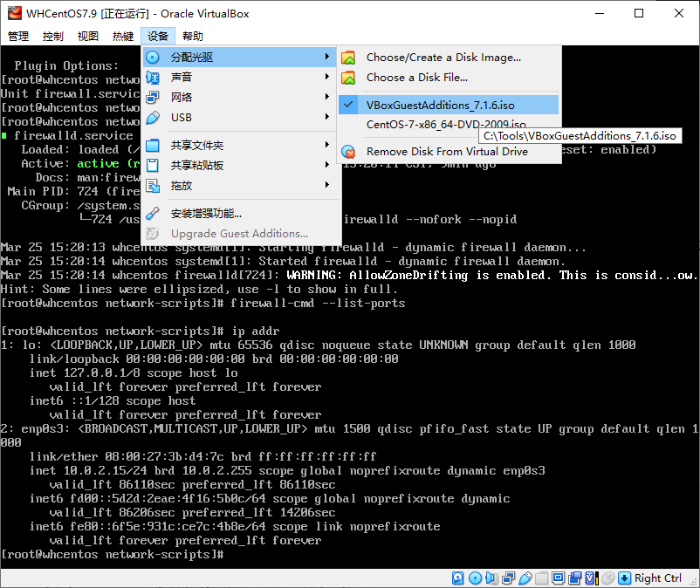The height and width of the screenshot is (588, 700).
Task: Uncheck the VBoxGuestAdditions_7.1.6.iso checkmark
Action: 348,106
